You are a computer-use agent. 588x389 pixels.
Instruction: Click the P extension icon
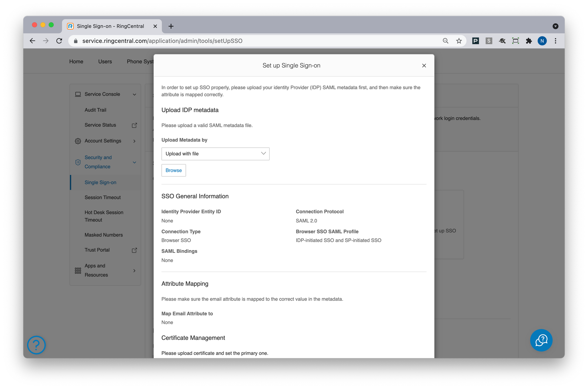coord(475,41)
